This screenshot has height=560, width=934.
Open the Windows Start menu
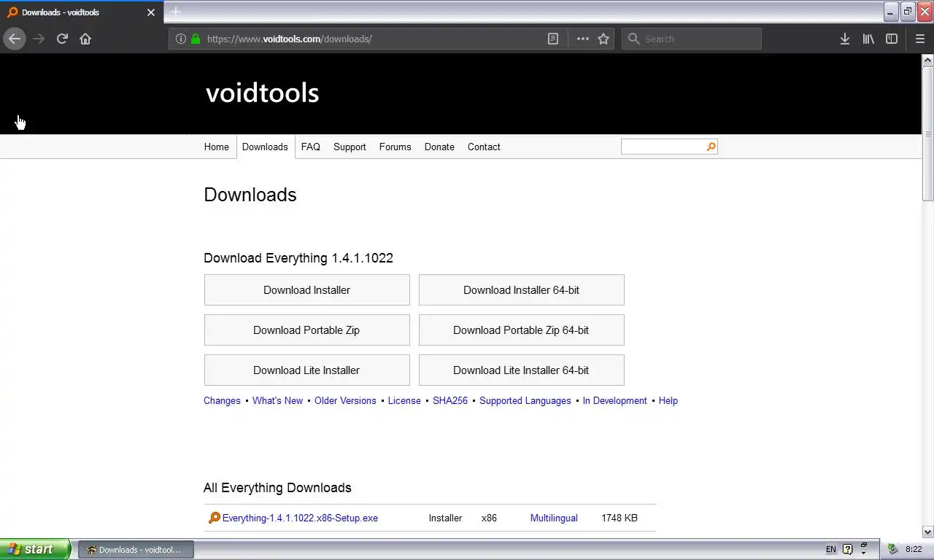coord(35,549)
